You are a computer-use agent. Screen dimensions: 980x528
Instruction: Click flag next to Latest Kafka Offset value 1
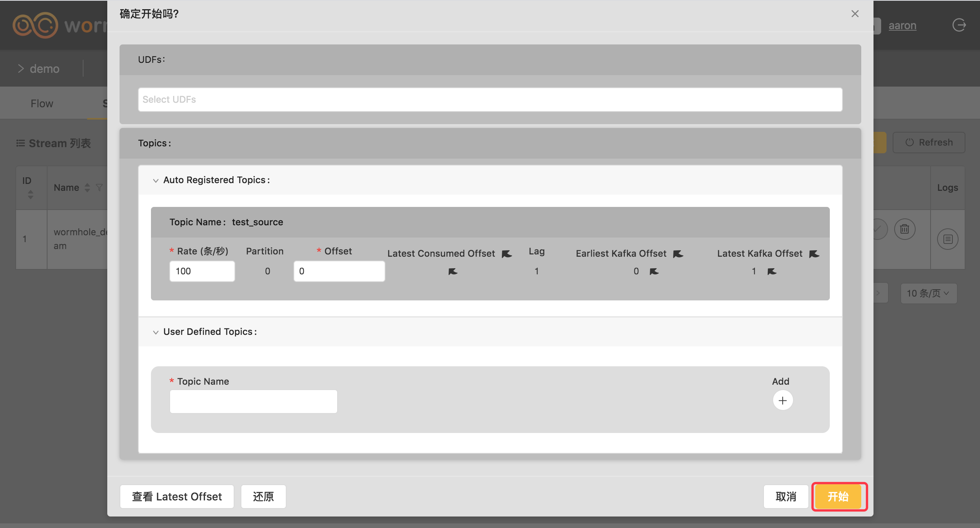tap(772, 272)
